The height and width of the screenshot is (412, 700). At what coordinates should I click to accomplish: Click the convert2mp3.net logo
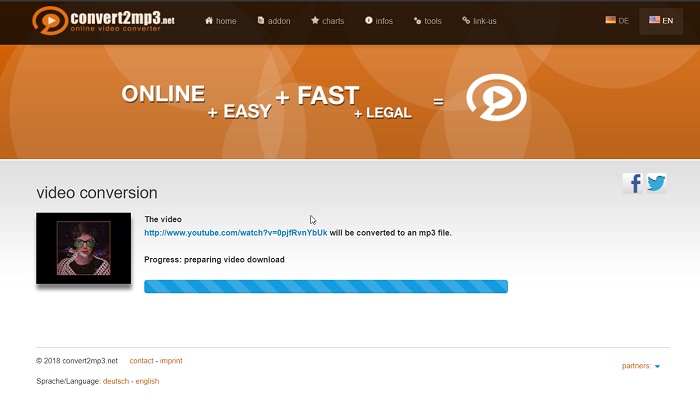click(x=104, y=21)
